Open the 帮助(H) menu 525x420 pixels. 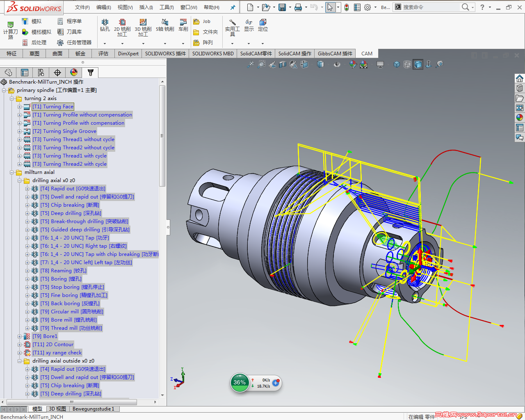click(x=212, y=7)
